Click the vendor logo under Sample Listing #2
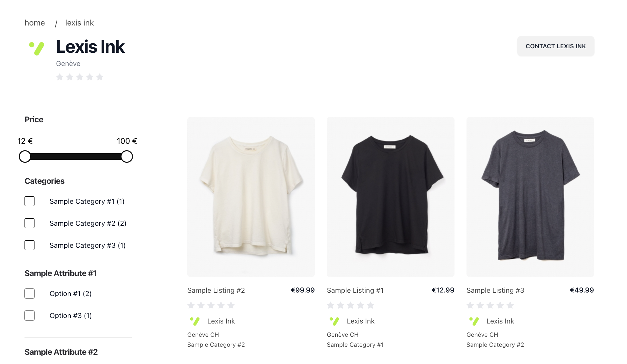Screen dimensions: 627x364 pos(195,321)
